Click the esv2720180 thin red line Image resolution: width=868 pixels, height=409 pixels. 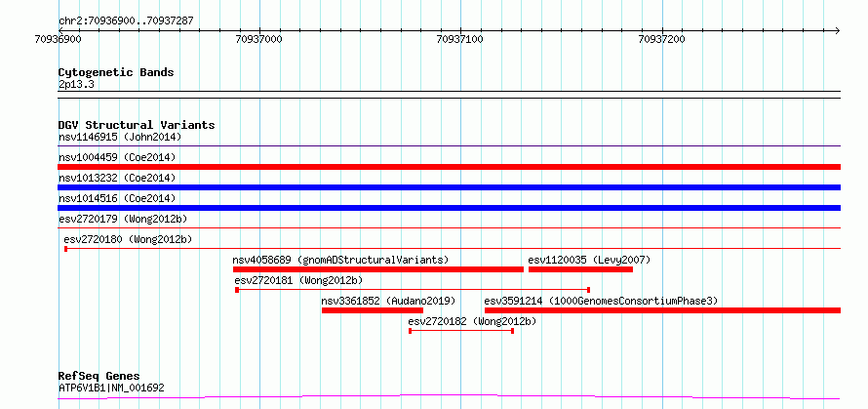pos(453,249)
